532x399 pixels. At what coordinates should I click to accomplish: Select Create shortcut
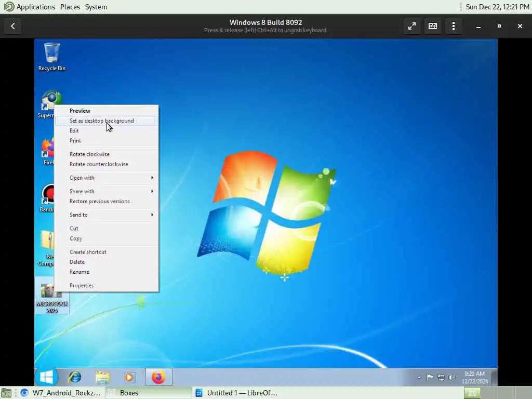point(107,252)
